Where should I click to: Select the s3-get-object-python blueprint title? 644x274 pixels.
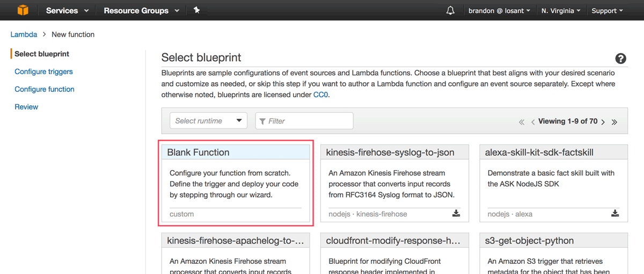click(530, 241)
